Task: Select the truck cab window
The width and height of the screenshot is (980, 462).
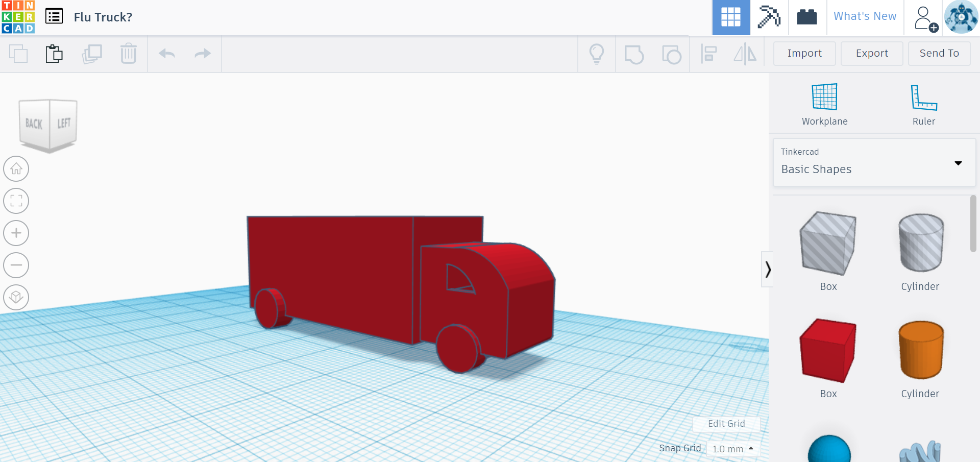Action: [x=459, y=279]
